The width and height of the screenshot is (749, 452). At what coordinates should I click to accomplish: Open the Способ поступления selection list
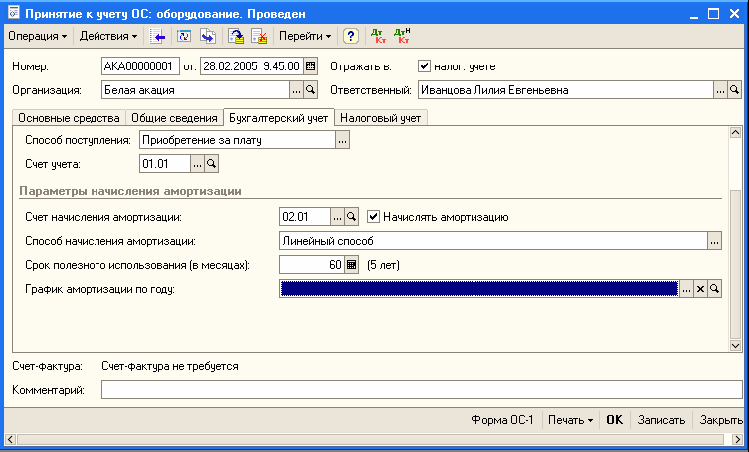342,140
